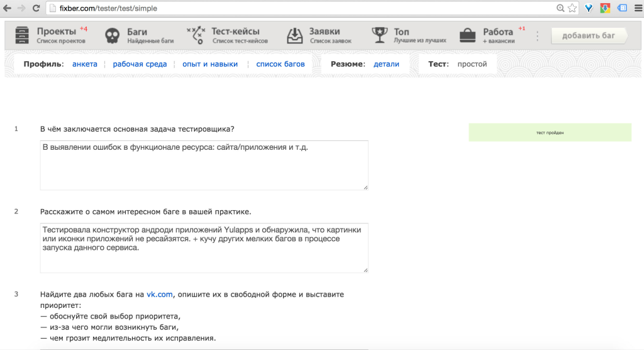The height and width of the screenshot is (350, 644).
Task: Open the рабочая среда link
Action: tap(140, 64)
